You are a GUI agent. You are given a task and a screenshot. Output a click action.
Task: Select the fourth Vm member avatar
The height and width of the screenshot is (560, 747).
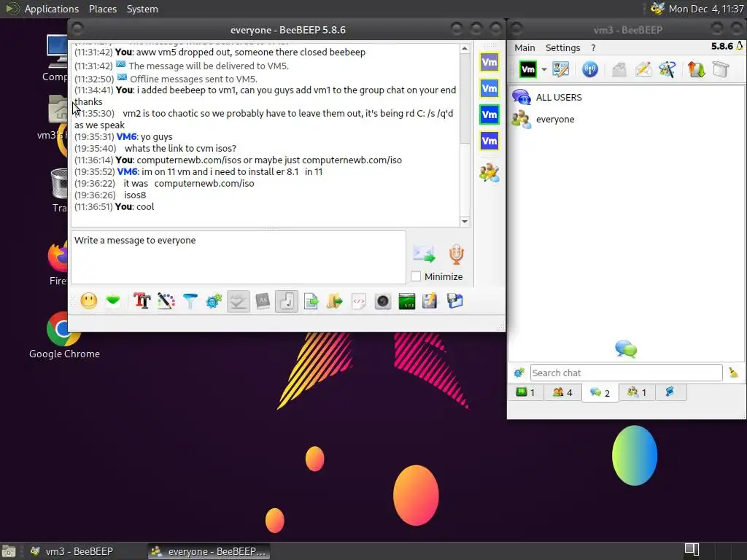(489, 141)
